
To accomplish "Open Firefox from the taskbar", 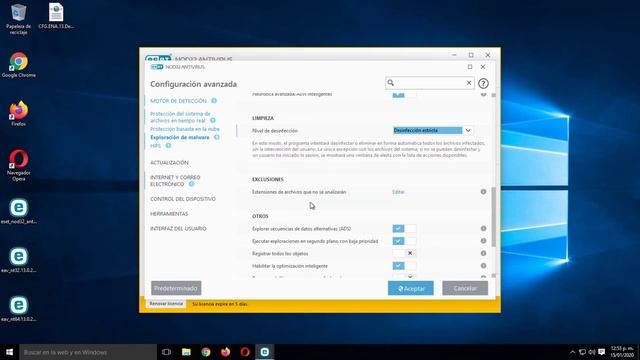I will [225, 352].
